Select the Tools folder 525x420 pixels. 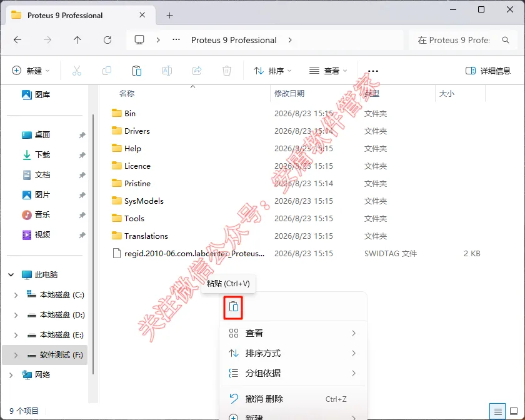click(134, 218)
